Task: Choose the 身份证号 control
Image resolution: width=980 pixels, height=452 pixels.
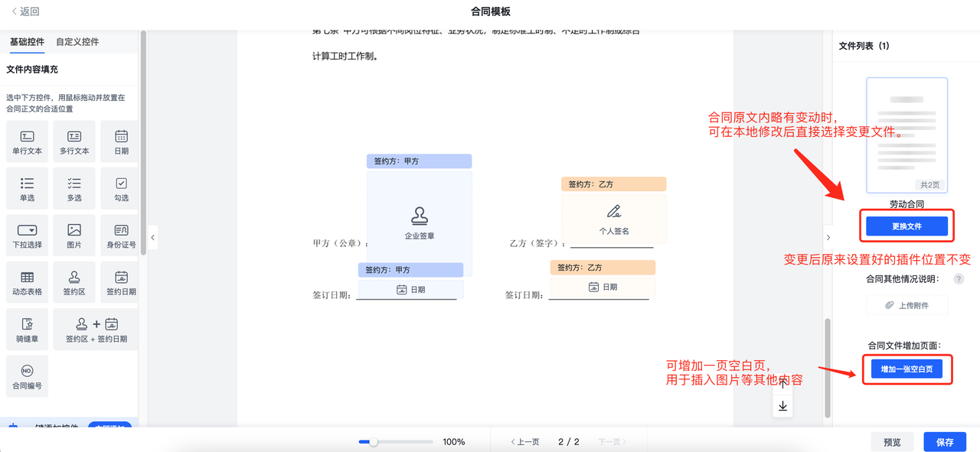Action: coord(121,236)
